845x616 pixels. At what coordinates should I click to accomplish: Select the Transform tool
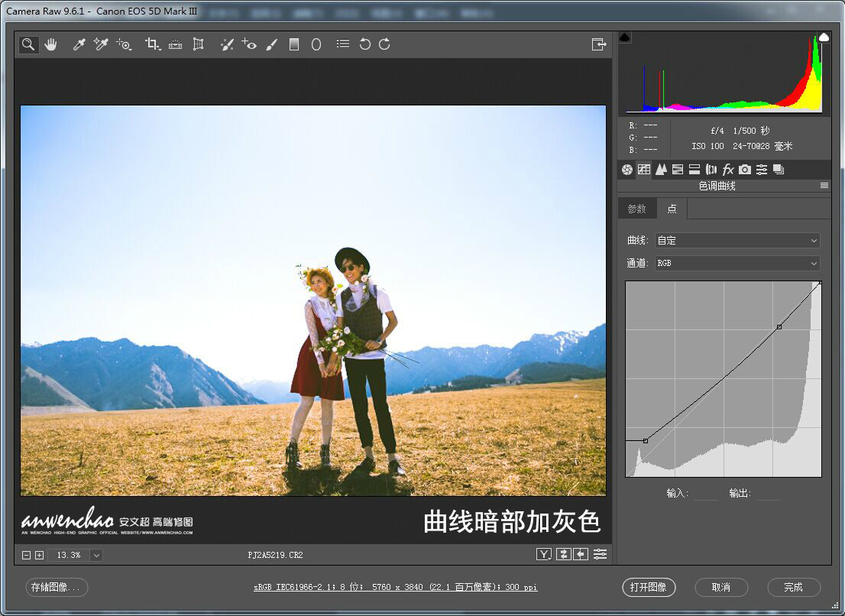click(199, 44)
